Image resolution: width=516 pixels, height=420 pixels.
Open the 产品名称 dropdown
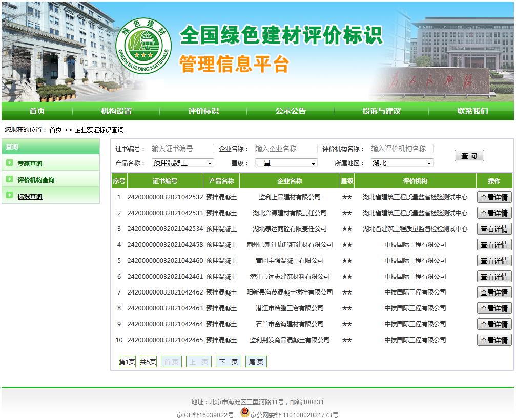183,163
